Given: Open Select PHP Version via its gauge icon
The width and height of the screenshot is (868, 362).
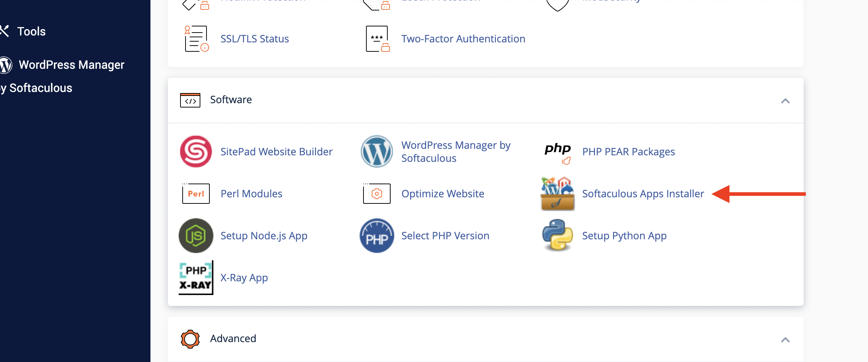Looking at the screenshot, I should pyautogui.click(x=376, y=235).
